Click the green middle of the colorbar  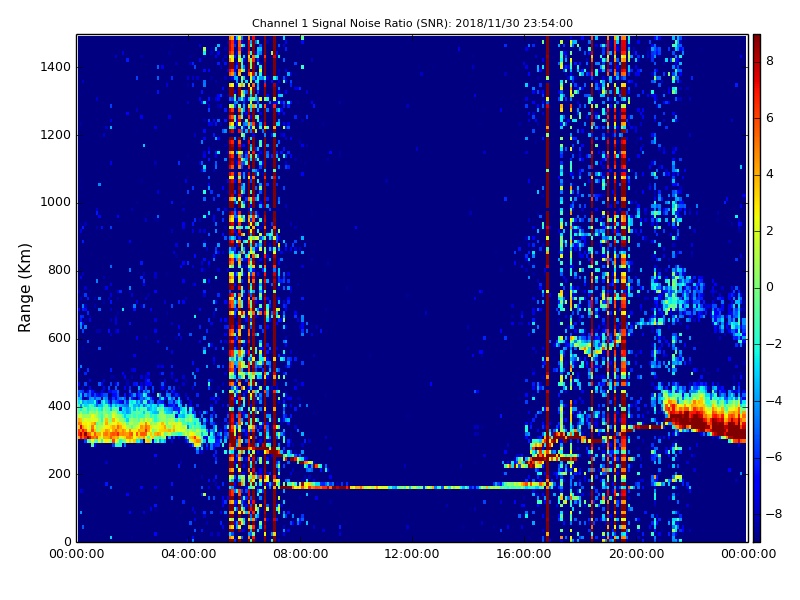(757, 288)
